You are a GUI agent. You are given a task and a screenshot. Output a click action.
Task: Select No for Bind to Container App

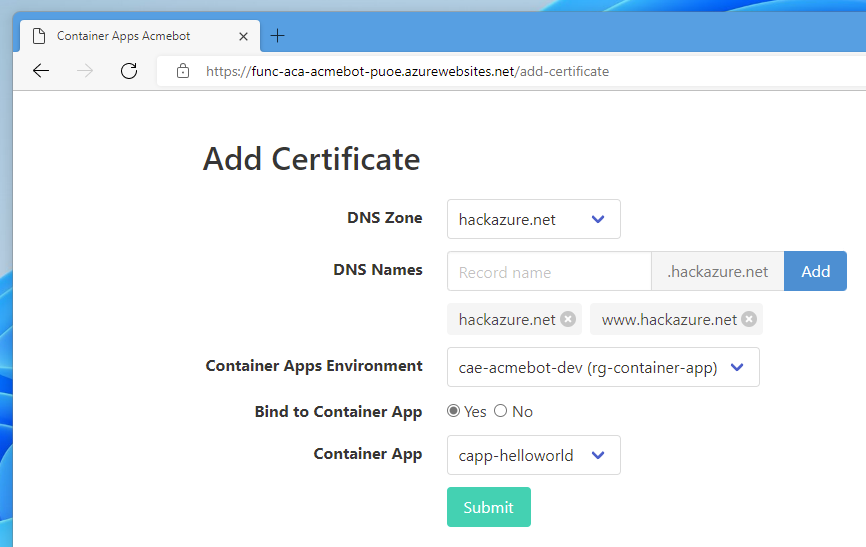pyautogui.click(x=500, y=411)
